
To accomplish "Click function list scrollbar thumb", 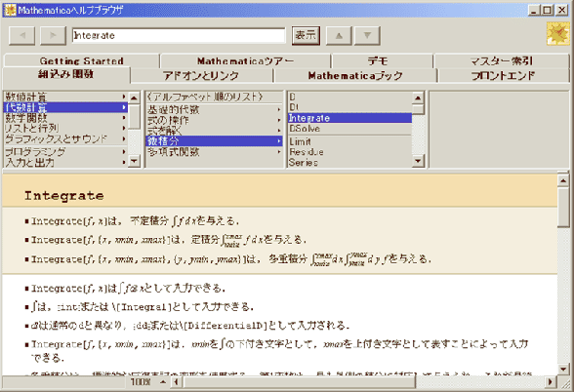I will click(418, 109).
